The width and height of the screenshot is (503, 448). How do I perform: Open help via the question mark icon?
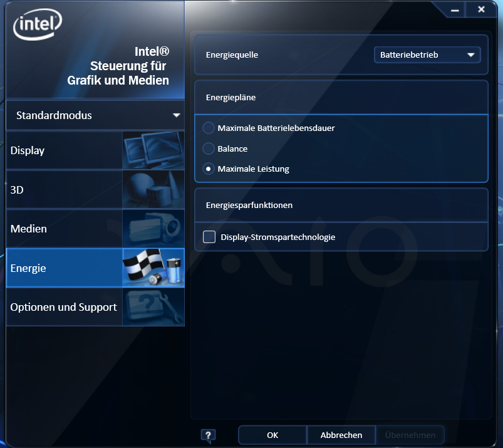208,435
